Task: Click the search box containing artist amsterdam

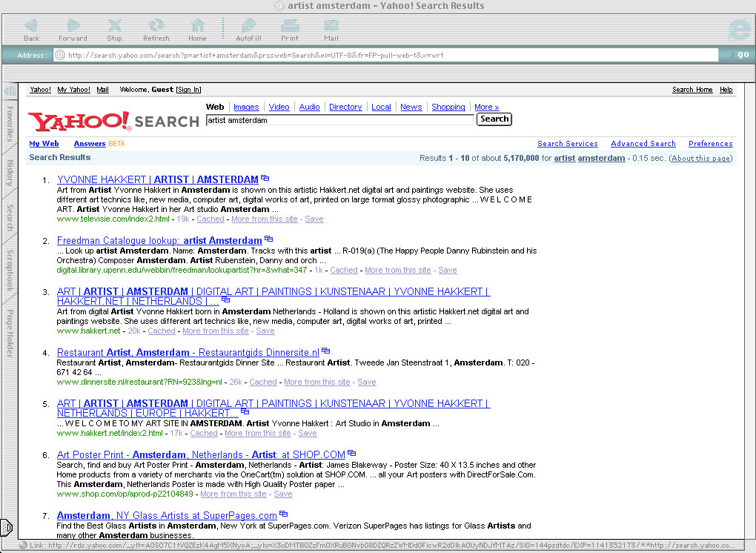Action: [339, 120]
